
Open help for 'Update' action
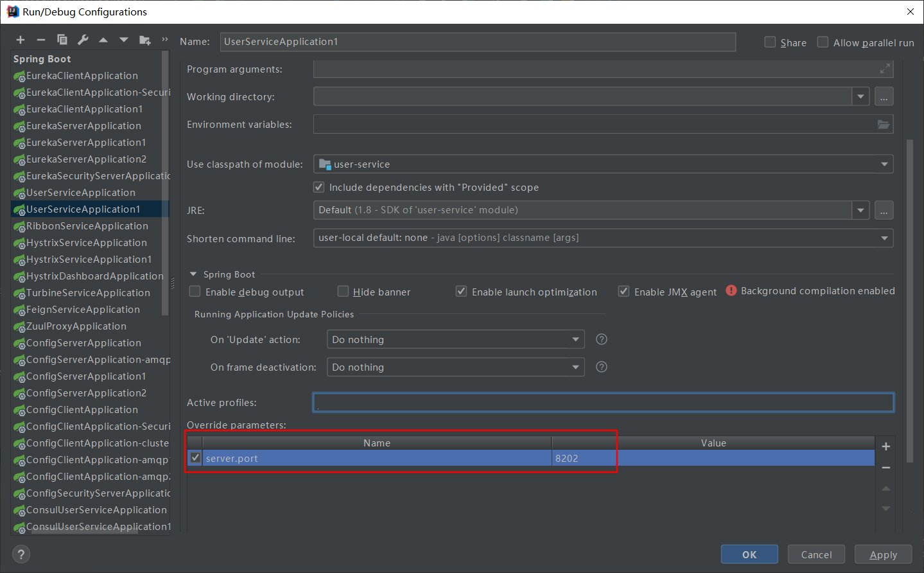coord(602,339)
